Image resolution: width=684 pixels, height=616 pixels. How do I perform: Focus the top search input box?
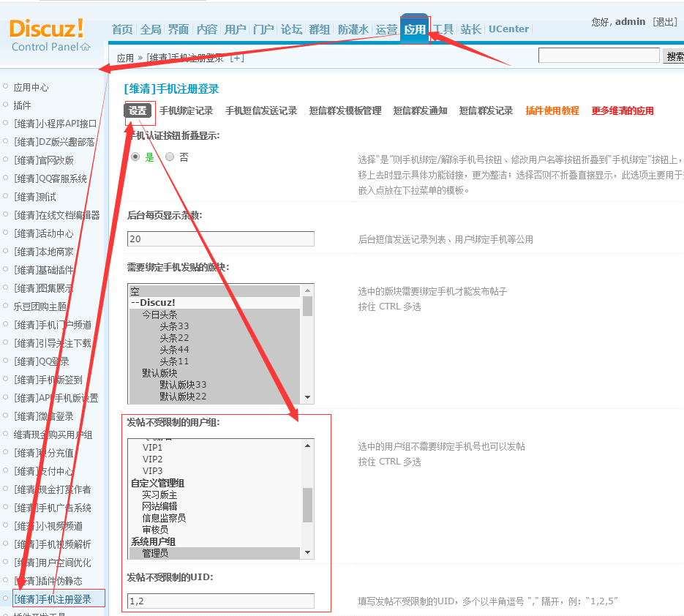pyautogui.click(x=599, y=56)
